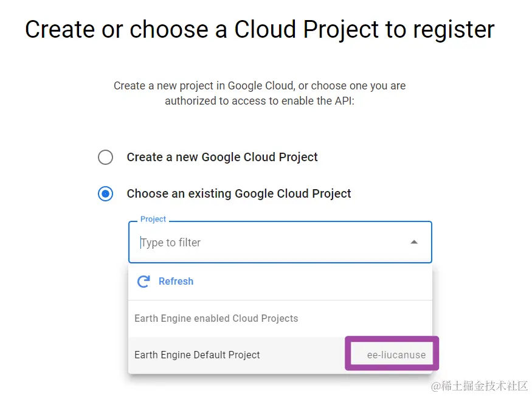Image resolution: width=532 pixels, height=396 pixels.
Task: Click empty area of the Refresh row
Action: (316, 281)
